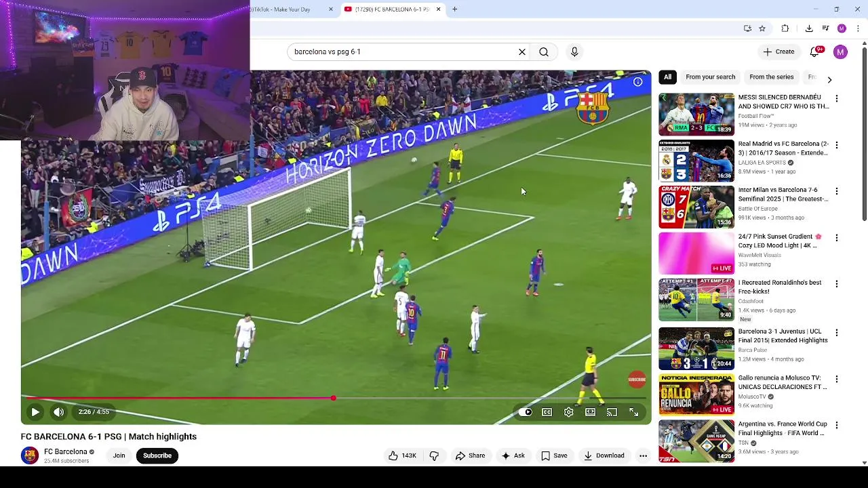Screen dimensions: 868x488
Task: Select the 'From the series' chip
Action: point(771,77)
